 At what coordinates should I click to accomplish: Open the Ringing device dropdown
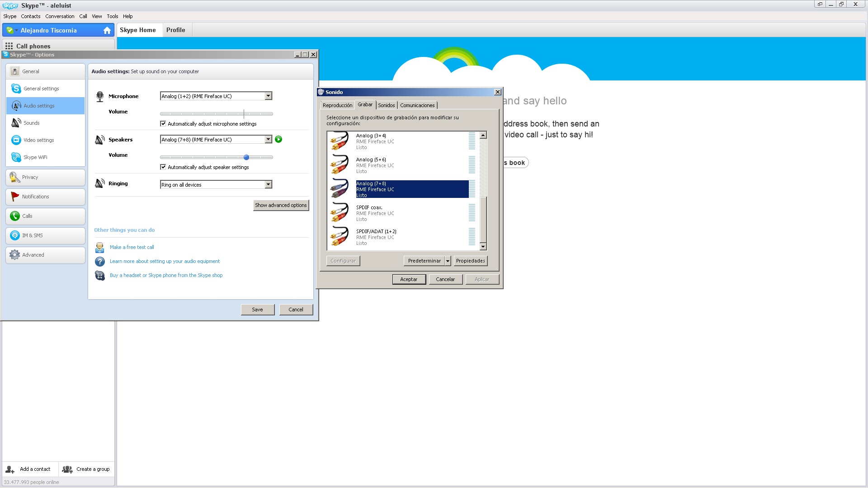coord(269,184)
